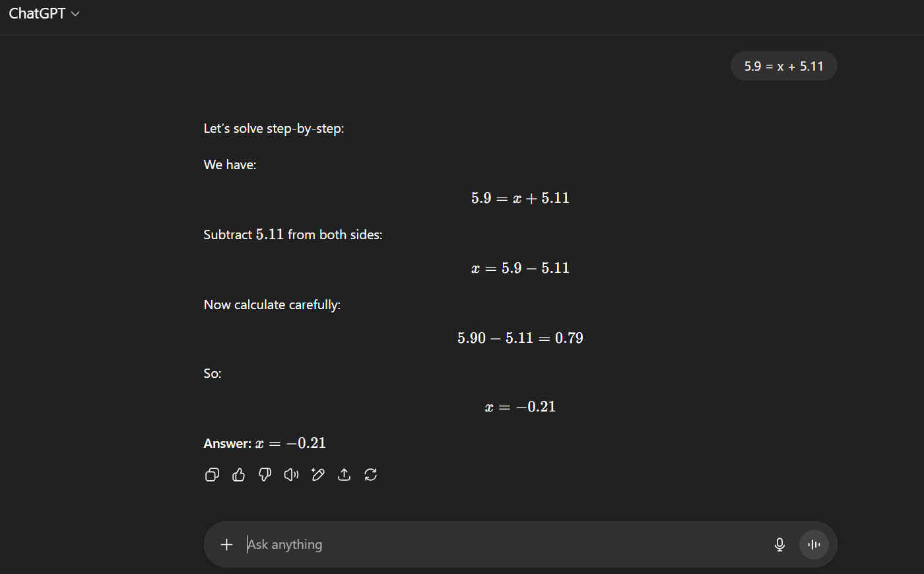Click the equation "5.90 − 5.11 = 0.79"
This screenshot has height=574, width=924.
click(x=520, y=338)
